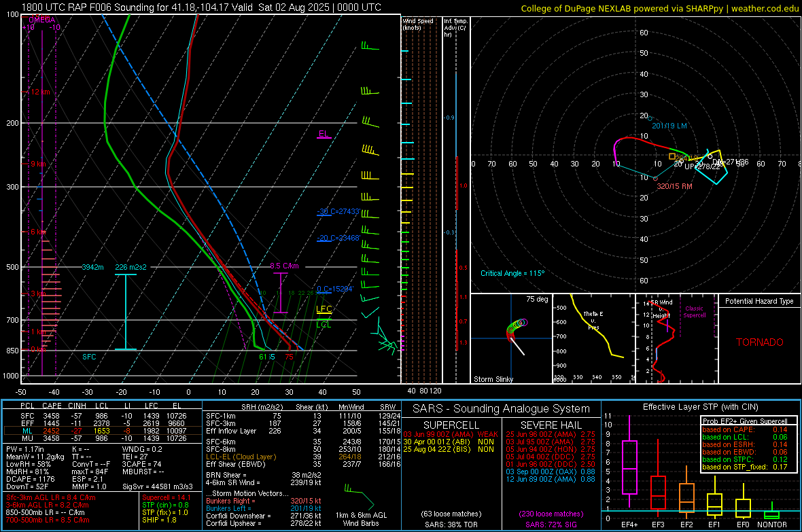
Task: Click the Effective Layer STP (with CIN) title
Action: pyautogui.click(x=700, y=407)
